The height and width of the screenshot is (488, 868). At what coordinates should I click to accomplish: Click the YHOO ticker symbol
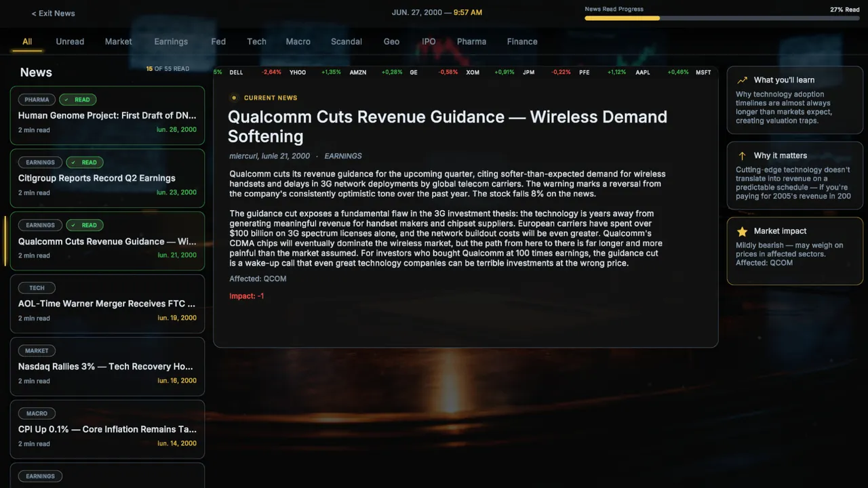(x=298, y=72)
